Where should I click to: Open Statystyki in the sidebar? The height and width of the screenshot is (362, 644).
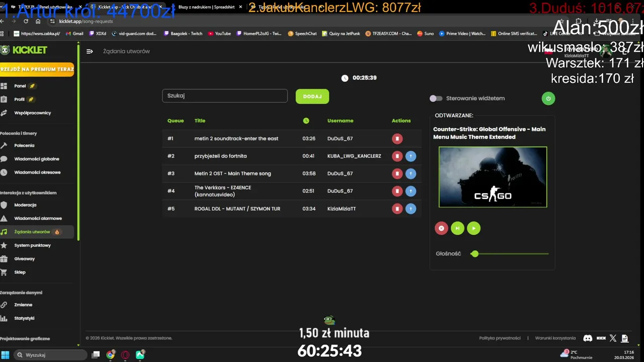(x=24, y=318)
